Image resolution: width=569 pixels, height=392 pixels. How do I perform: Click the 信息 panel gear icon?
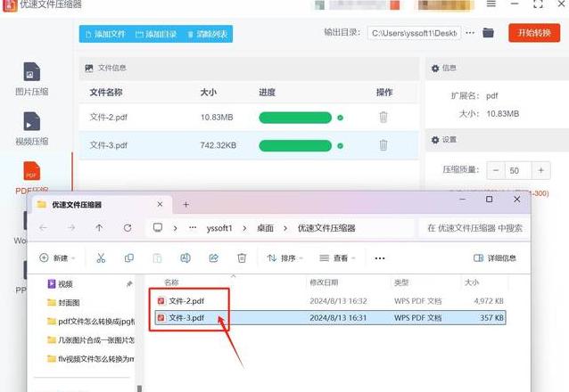(435, 69)
